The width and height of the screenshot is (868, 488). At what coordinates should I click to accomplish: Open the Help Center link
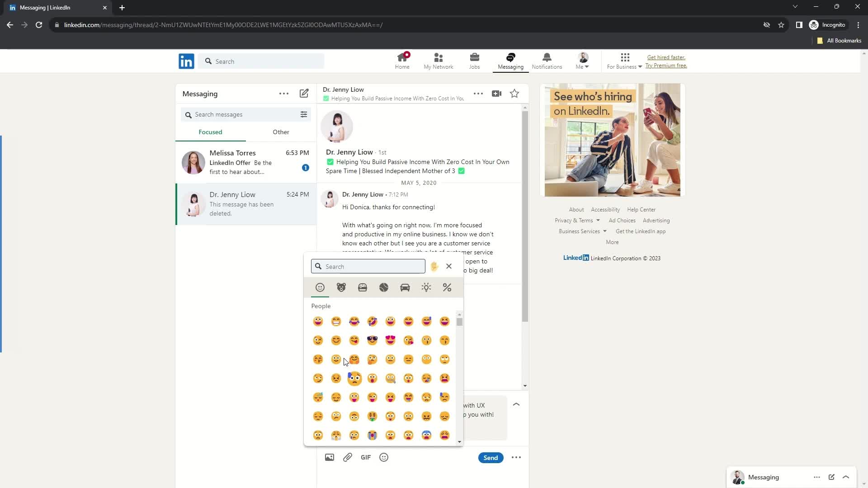point(641,210)
